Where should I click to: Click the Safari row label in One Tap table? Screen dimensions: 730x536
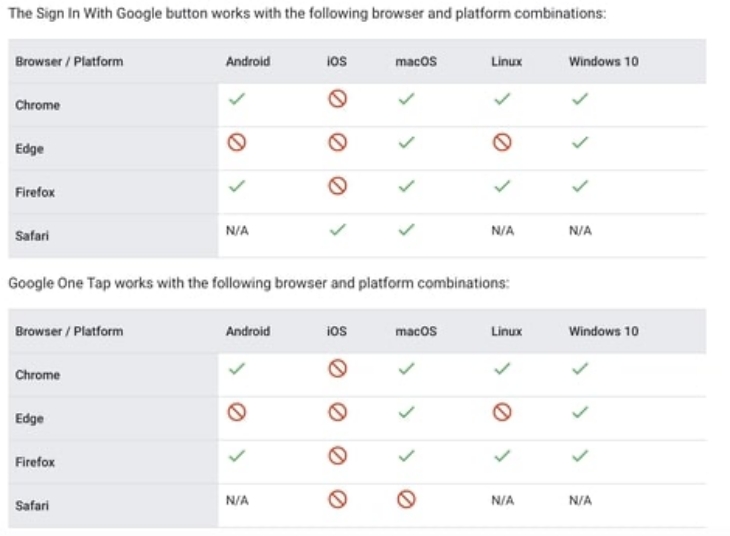(32, 506)
